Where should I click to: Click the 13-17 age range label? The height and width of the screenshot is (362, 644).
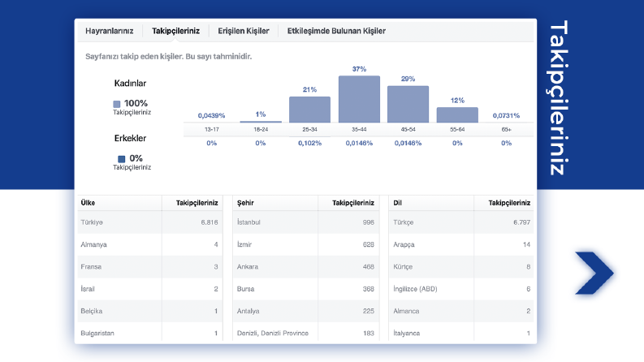(211, 129)
